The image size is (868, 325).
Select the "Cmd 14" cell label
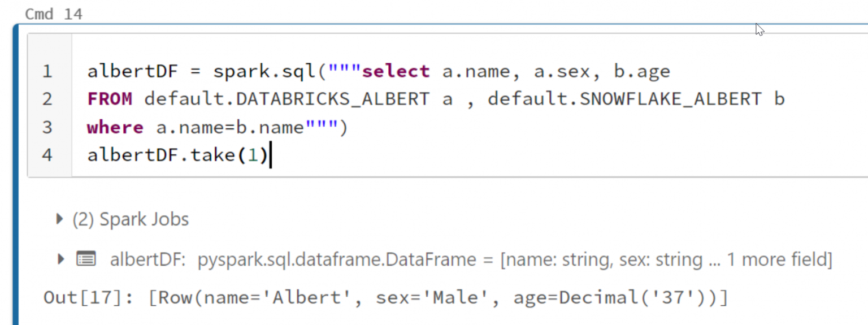(x=54, y=14)
